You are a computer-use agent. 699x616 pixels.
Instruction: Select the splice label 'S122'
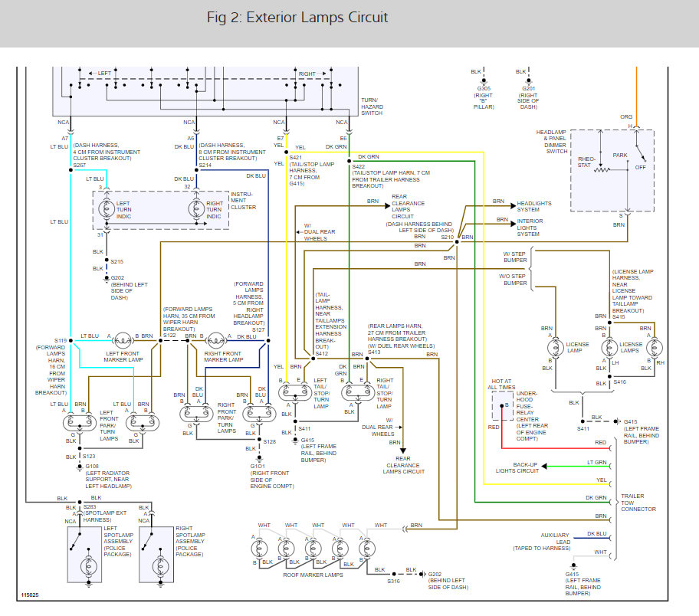(169, 335)
